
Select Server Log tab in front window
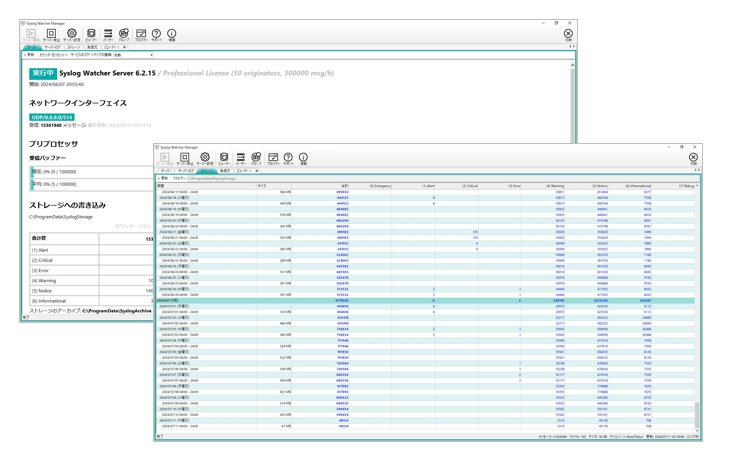[x=185, y=171]
